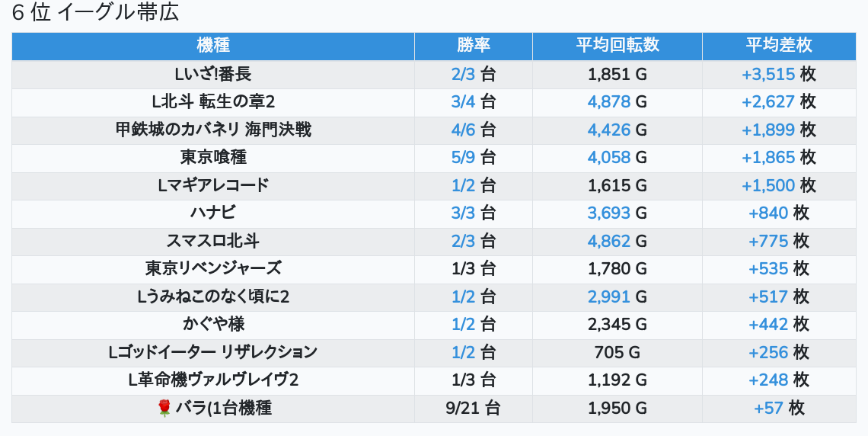Click the 5/9 win rate for 東京喰種

(464, 158)
